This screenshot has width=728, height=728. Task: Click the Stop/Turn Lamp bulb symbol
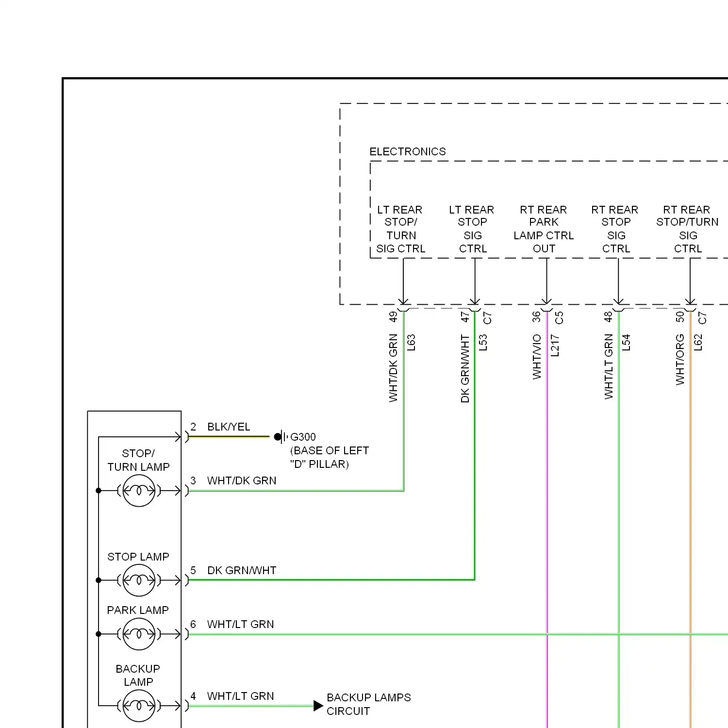[139, 491]
